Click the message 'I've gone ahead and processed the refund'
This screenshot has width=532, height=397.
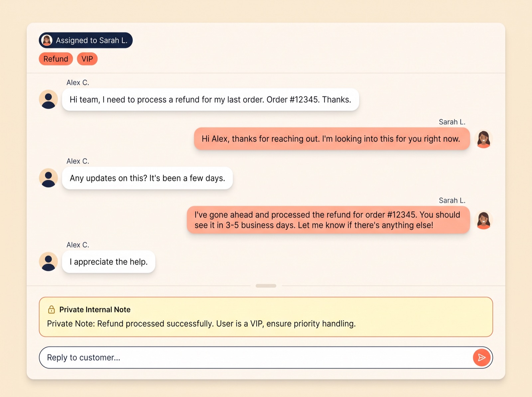[328, 220]
